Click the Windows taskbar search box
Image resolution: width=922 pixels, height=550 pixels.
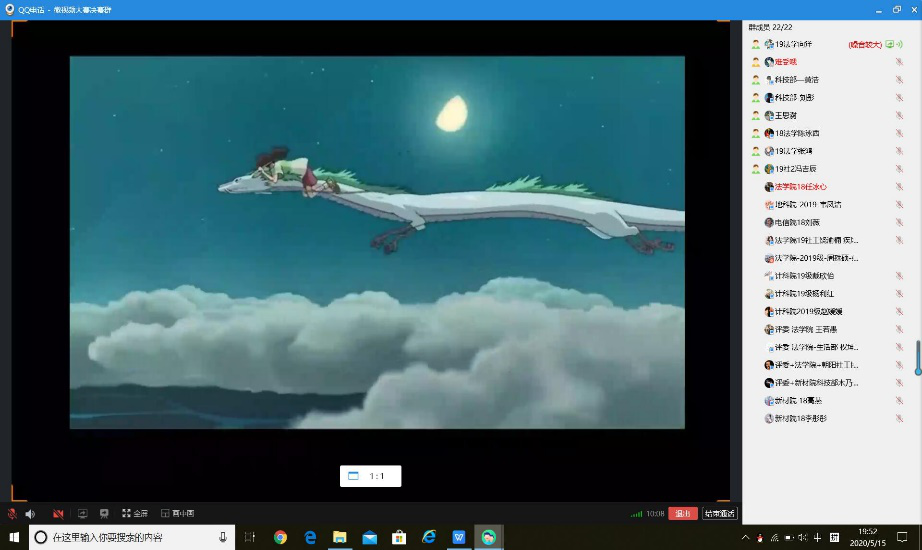(132, 537)
